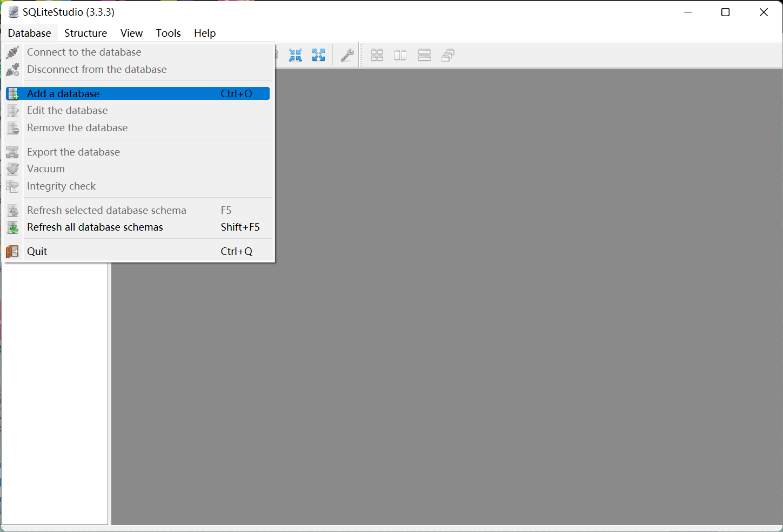The height and width of the screenshot is (532, 783).
Task: Choose Refresh selected database schema
Action: pyautogui.click(x=138, y=210)
